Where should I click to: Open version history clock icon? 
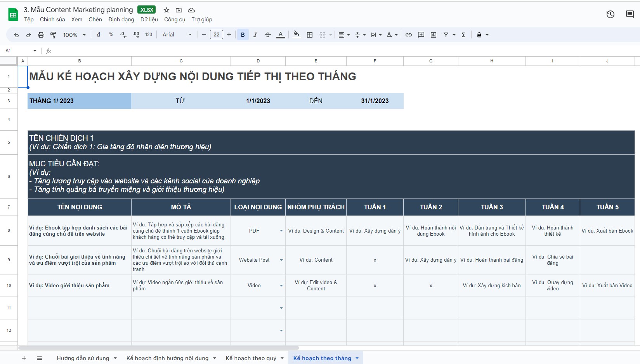click(611, 14)
